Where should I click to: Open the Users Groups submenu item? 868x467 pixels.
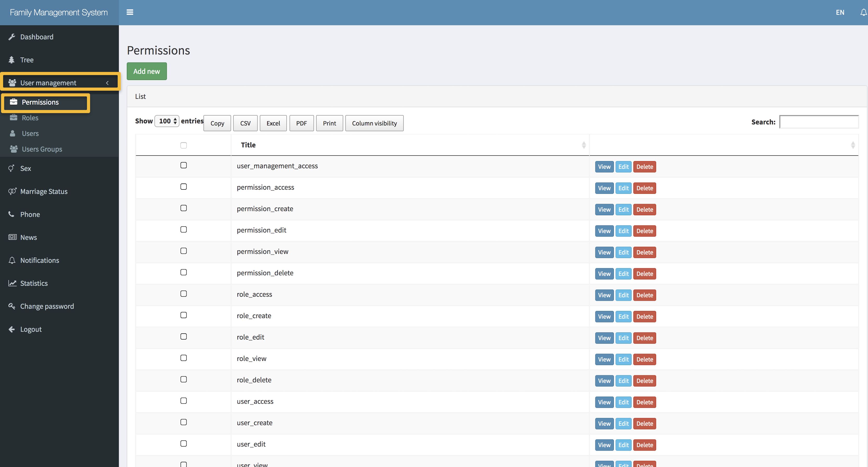(x=42, y=149)
